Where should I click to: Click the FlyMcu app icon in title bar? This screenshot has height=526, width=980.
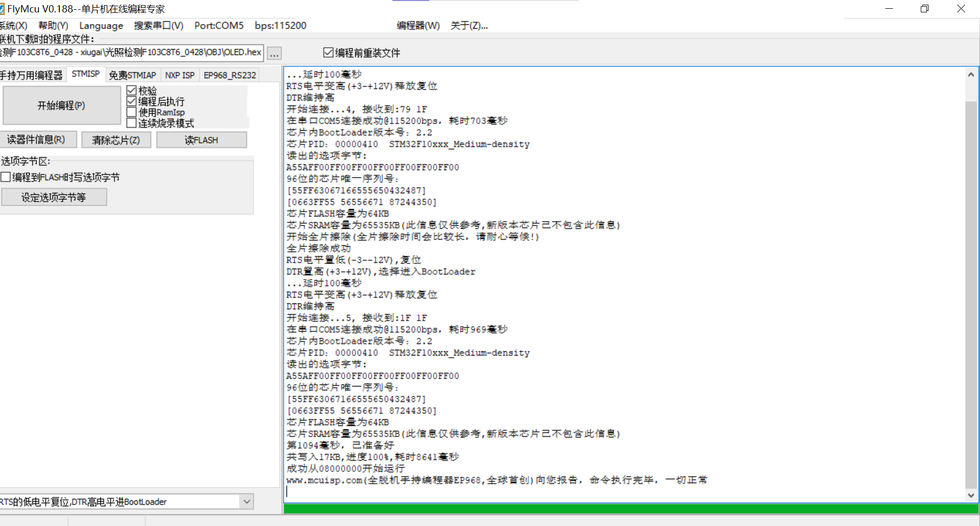(x=2, y=9)
